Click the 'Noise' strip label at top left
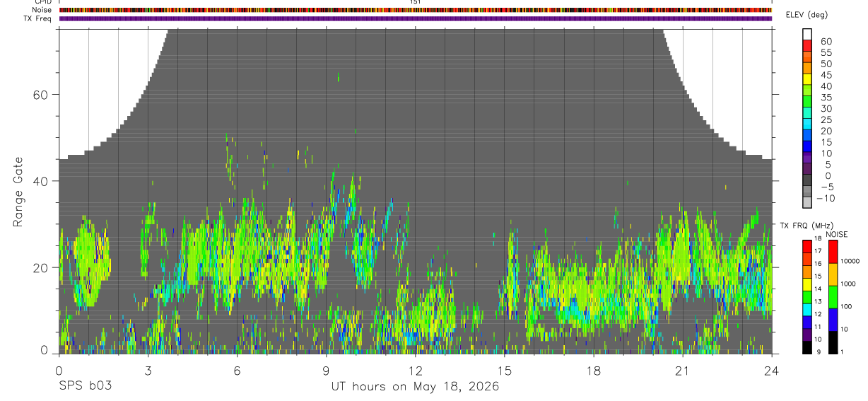This screenshot has width=868, height=401. point(42,10)
